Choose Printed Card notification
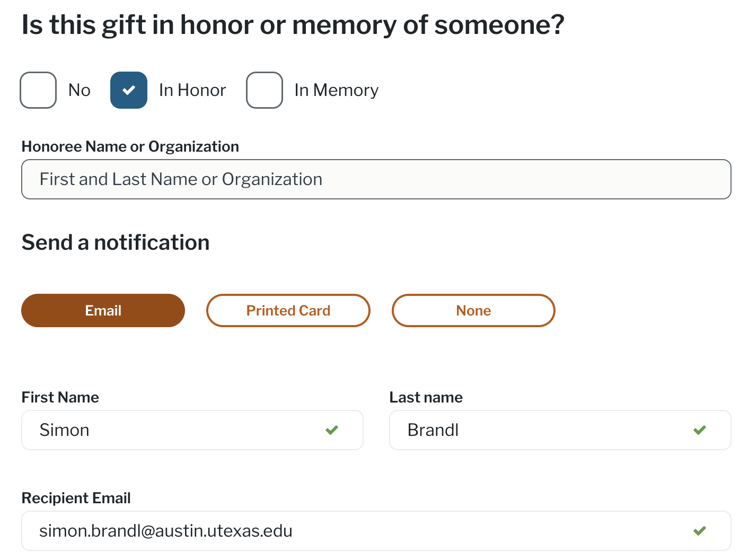 click(288, 311)
